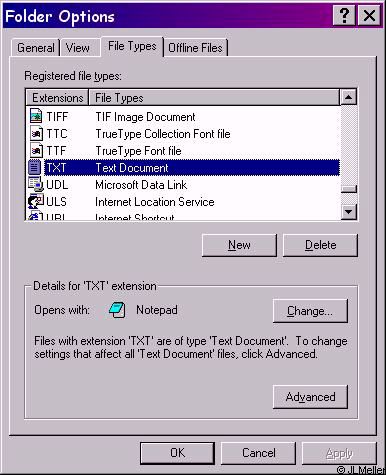Switch to the General tab
This screenshot has height=475, width=386.
click(35, 48)
